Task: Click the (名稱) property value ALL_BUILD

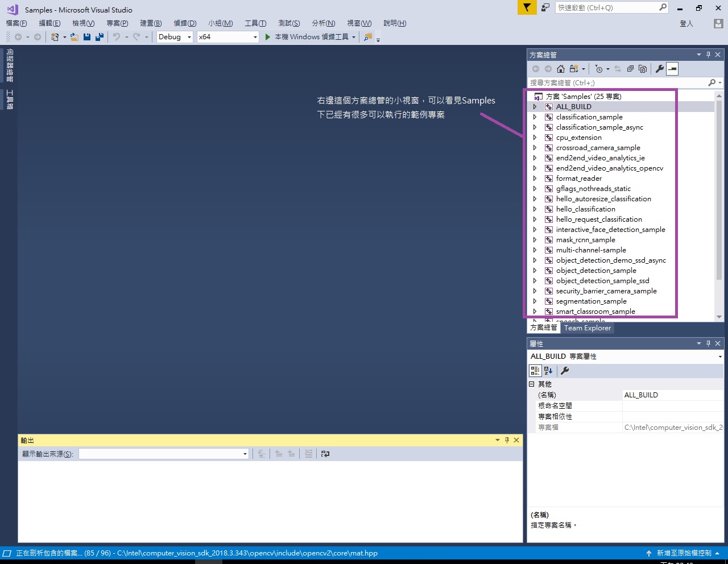Action: pos(673,395)
